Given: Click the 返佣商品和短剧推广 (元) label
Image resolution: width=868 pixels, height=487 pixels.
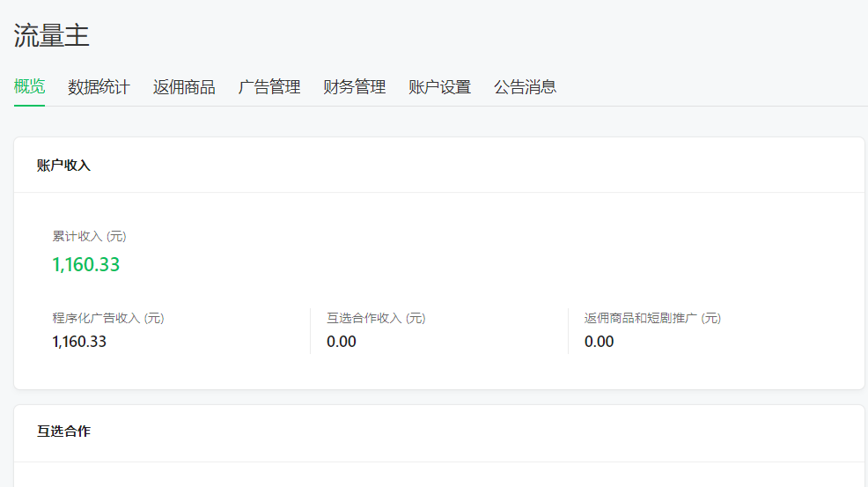Looking at the screenshot, I should pyautogui.click(x=652, y=318).
